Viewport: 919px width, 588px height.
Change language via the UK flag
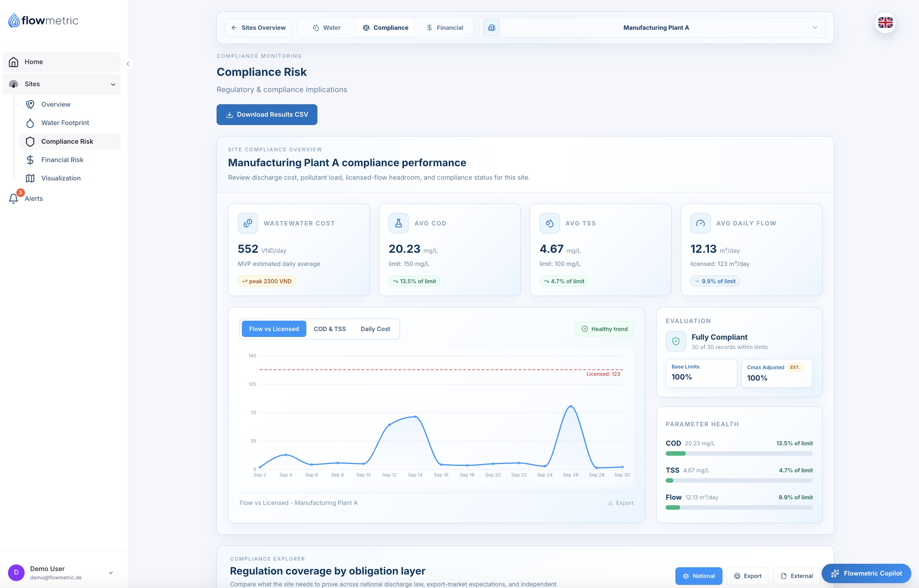pyautogui.click(x=885, y=23)
